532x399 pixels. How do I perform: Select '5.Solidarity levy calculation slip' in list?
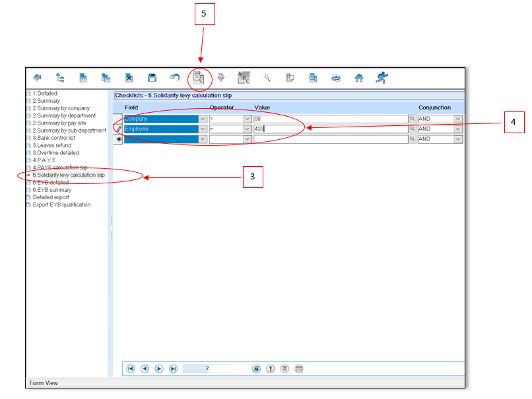[69, 175]
